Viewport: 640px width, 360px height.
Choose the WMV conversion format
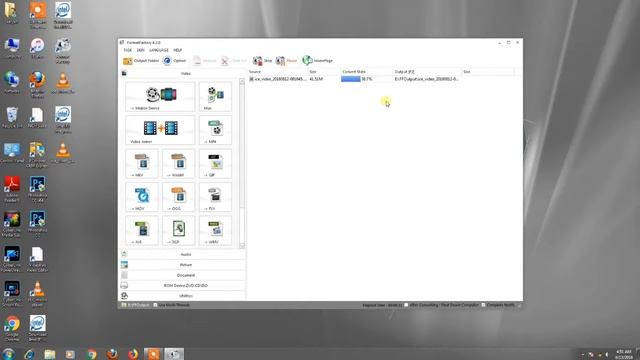pyautogui.click(x=215, y=231)
